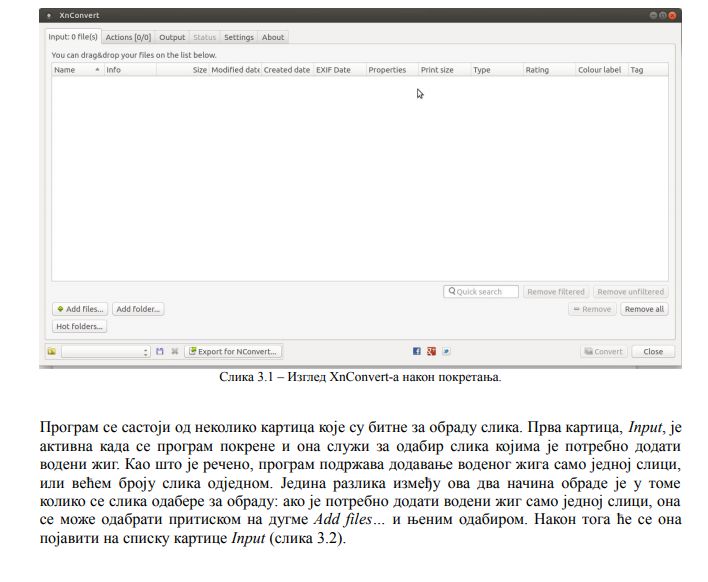Click the Info column header

[x=130, y=70]
